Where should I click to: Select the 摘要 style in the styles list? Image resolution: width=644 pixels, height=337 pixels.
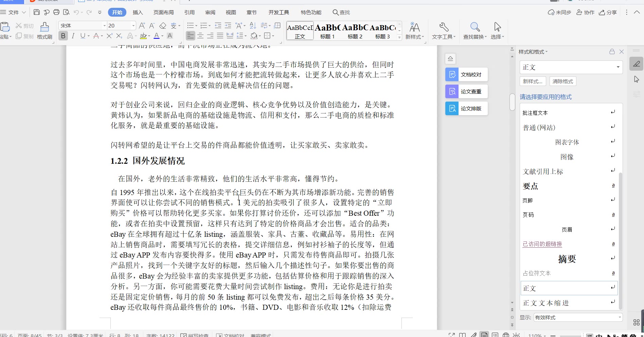pos(567,259)
